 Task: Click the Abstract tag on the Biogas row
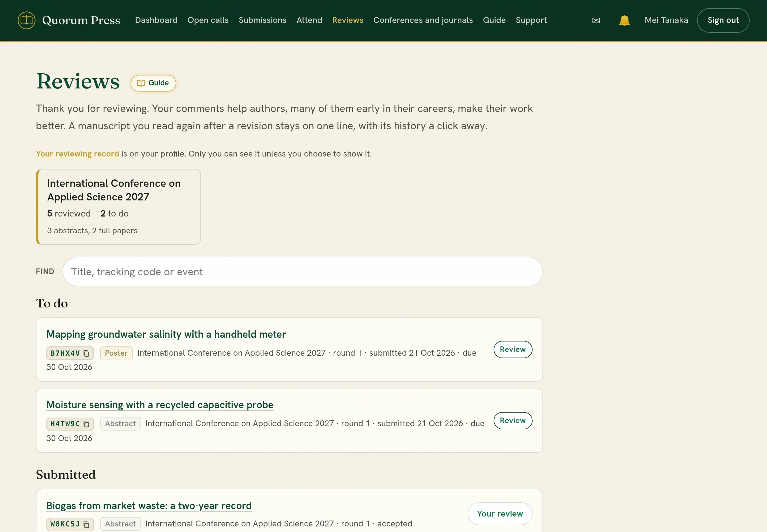click(120, 524)
